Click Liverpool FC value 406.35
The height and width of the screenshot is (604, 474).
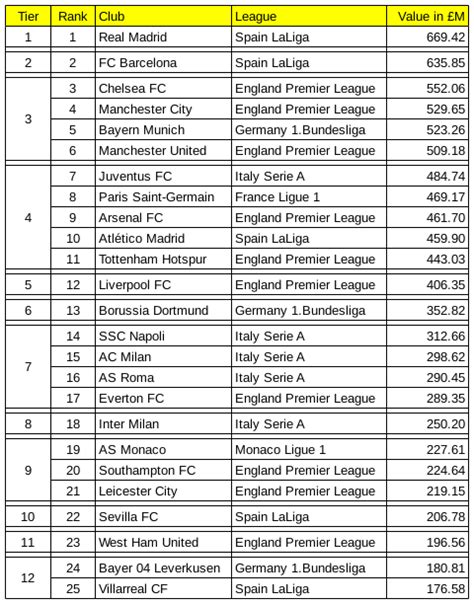(x=427, y=285)
